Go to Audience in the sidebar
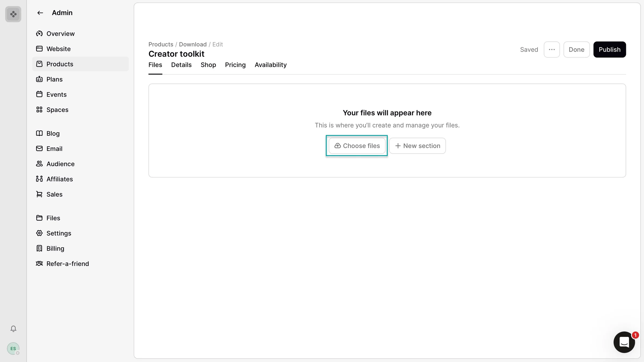 pos(80,164)
